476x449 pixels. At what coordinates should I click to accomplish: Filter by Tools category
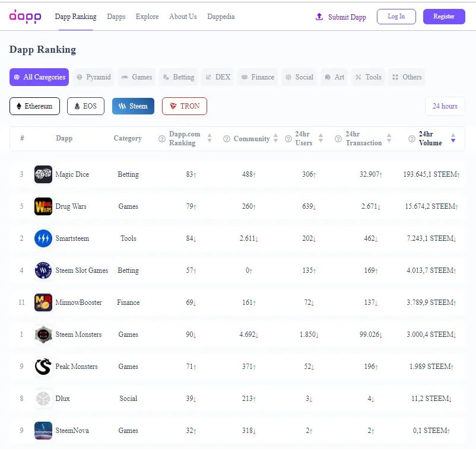[x=368, y=77]
